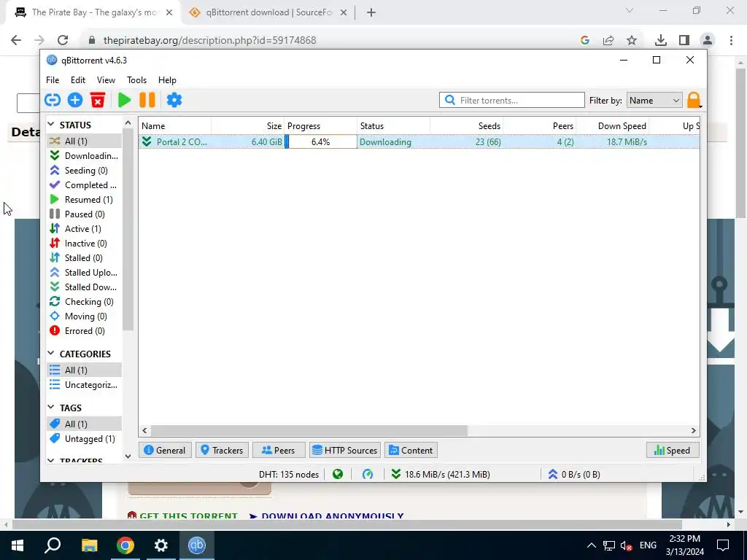Sort by the Size column header
The height and width of the screenshot is (560, 747).
248,125
